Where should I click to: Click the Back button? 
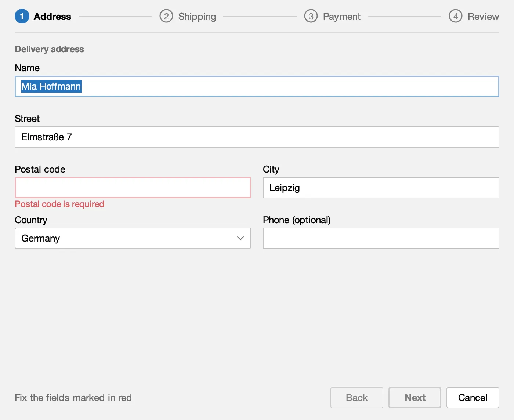[x=357, y=398]
